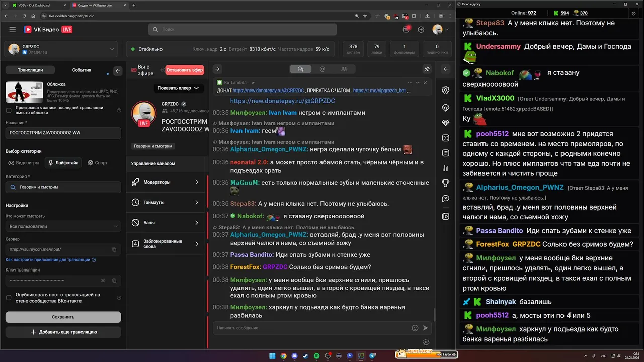
Task: Collapse chat with right arrow button
Action: (x=217, y=69)
